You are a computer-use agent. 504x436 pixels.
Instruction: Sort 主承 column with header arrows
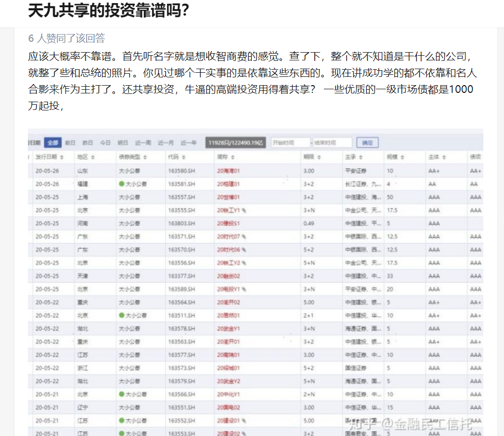(361, 157)
